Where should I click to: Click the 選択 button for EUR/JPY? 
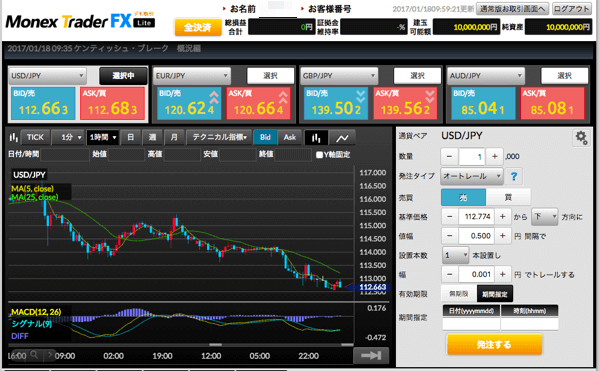pos(271,76)
